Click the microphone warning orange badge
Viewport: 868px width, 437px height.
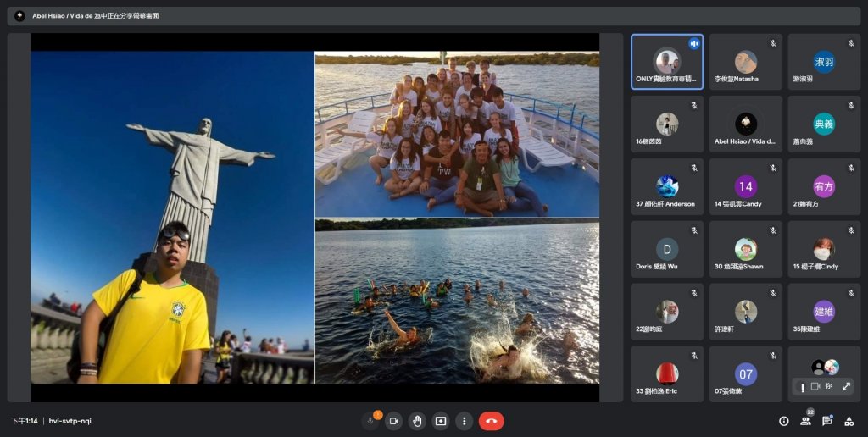[377, 414]
